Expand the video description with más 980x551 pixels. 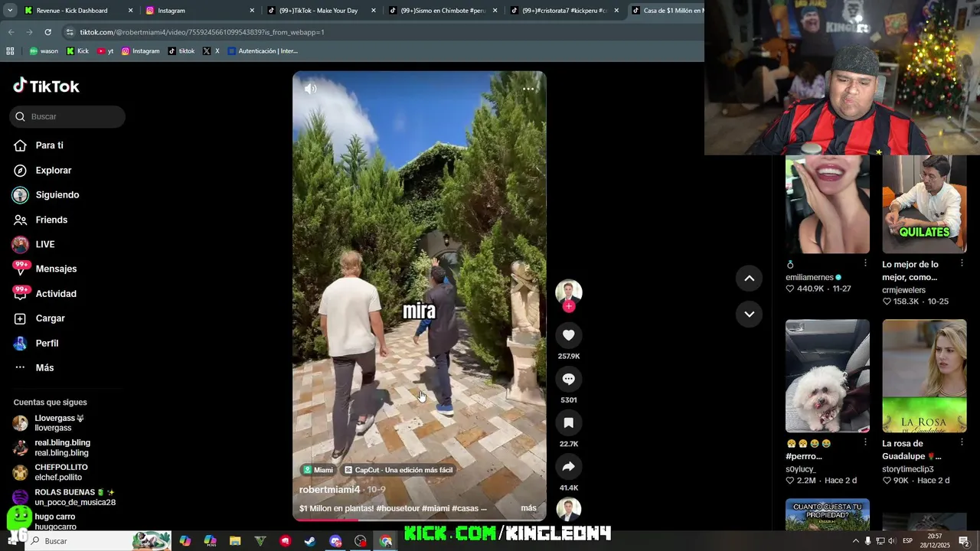[528, 508]
